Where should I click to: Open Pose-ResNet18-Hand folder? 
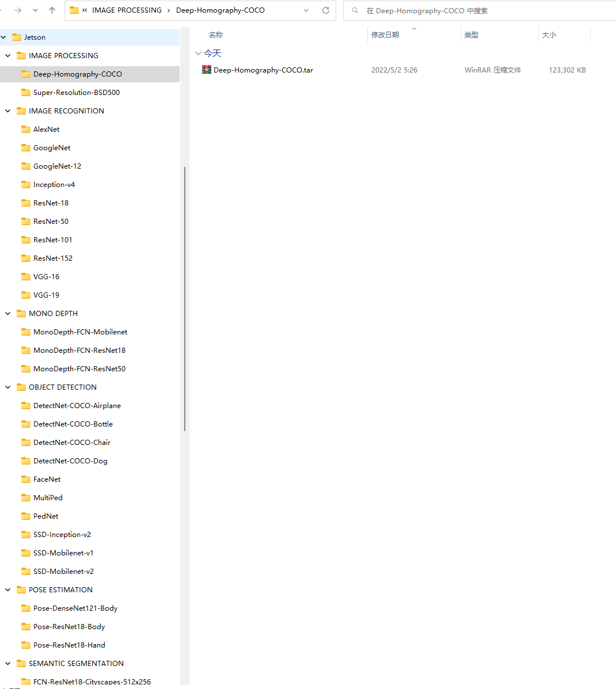[70, 645]
